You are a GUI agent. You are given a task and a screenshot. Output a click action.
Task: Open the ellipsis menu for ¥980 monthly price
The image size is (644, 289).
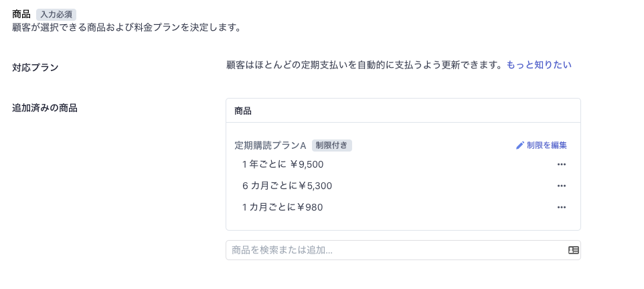click(x=562, y=207)
